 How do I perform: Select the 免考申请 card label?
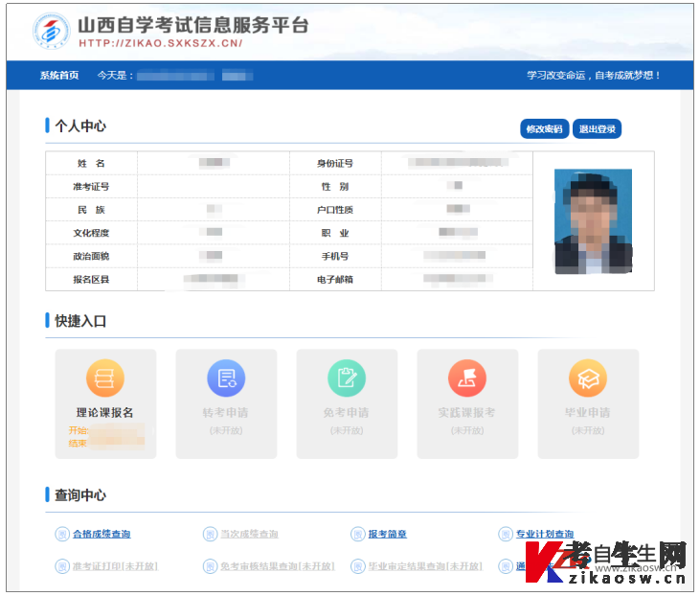(x=347, y=412)
